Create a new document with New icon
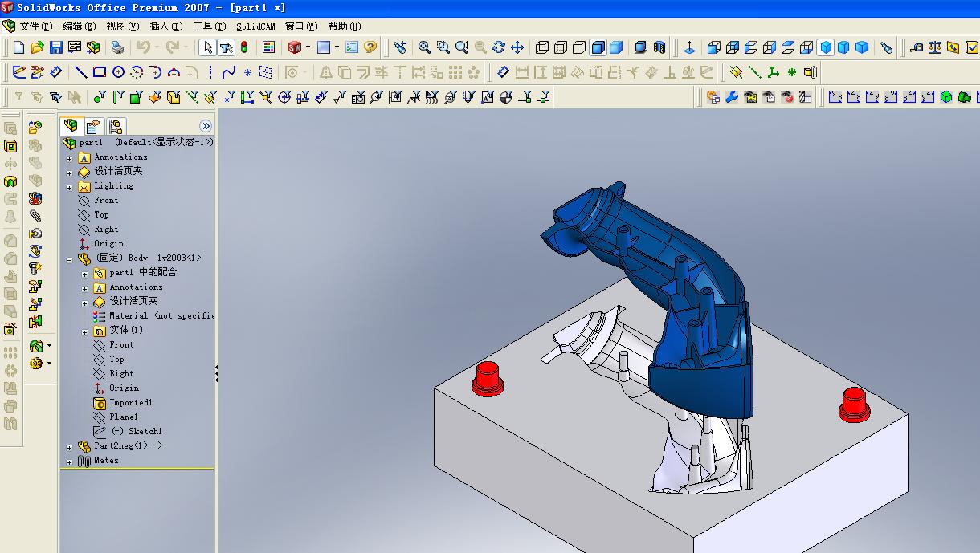The image size is (980, 553). pyautogui.click(x=18, y=47)
